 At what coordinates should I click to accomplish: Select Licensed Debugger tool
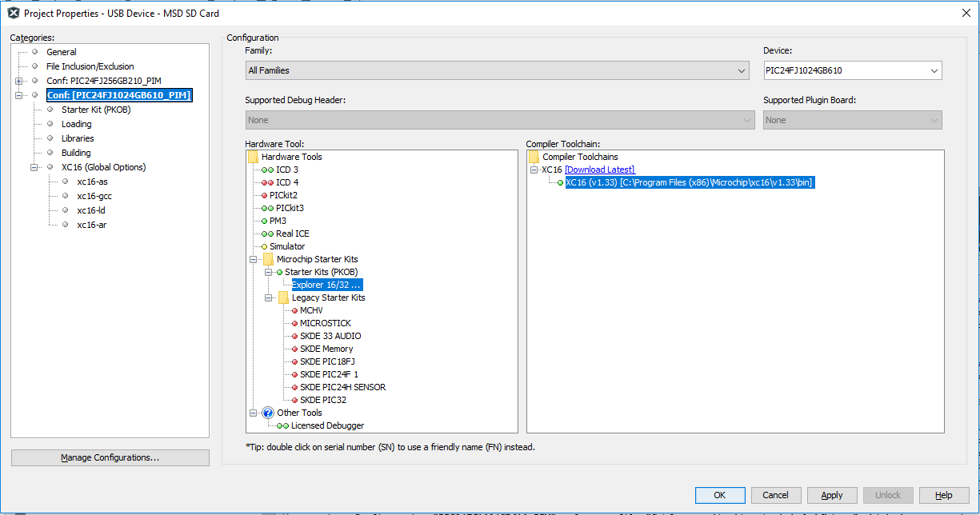click(x=327, y=425)
